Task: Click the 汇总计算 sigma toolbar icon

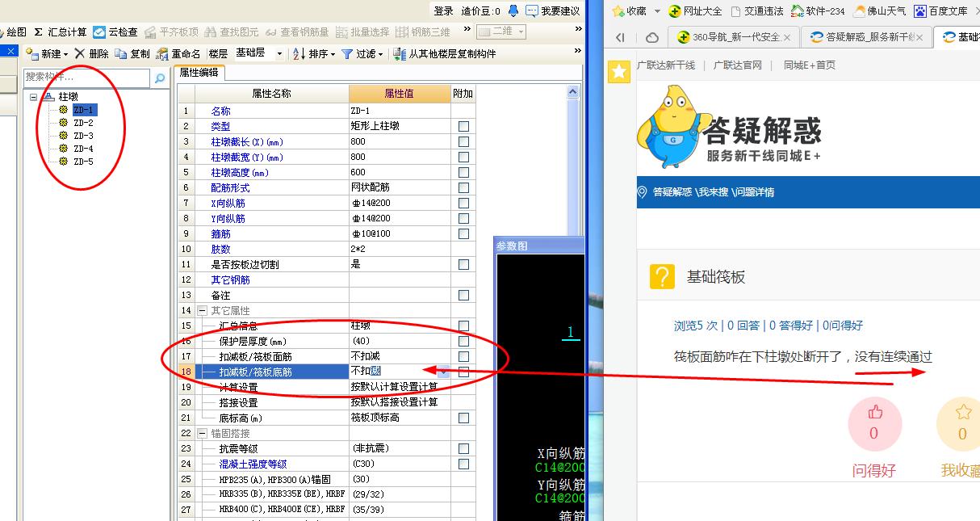Action: pos(38,32)
